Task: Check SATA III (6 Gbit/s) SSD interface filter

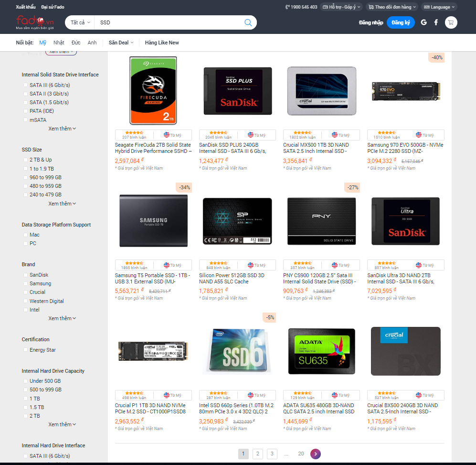Action: tap(25, 85)
